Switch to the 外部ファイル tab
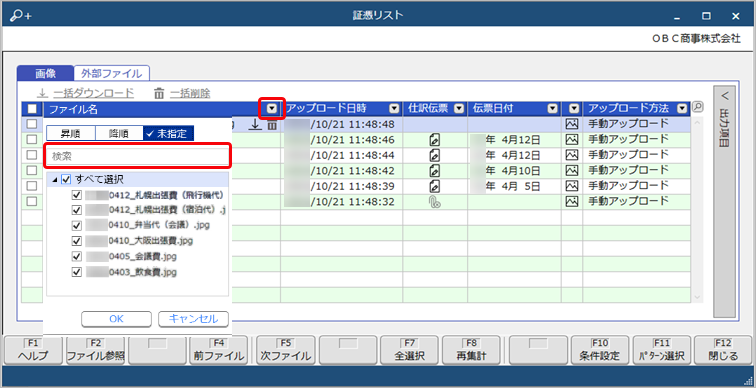Viewport: 756px width, 388px height. [x=111, y=73]
